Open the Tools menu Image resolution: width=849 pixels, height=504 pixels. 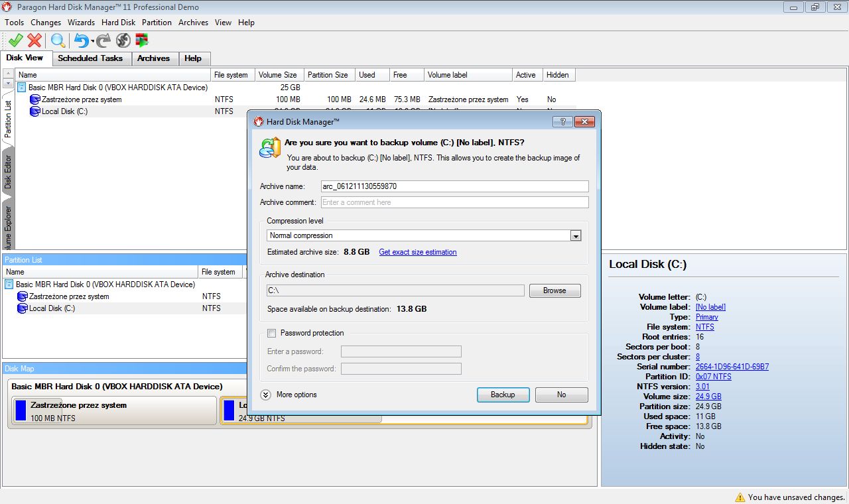(x=14, y=23)
